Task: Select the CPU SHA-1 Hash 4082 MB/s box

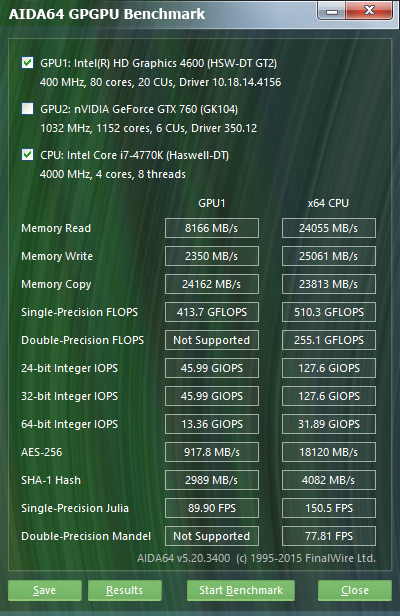Action: point(328,480)
